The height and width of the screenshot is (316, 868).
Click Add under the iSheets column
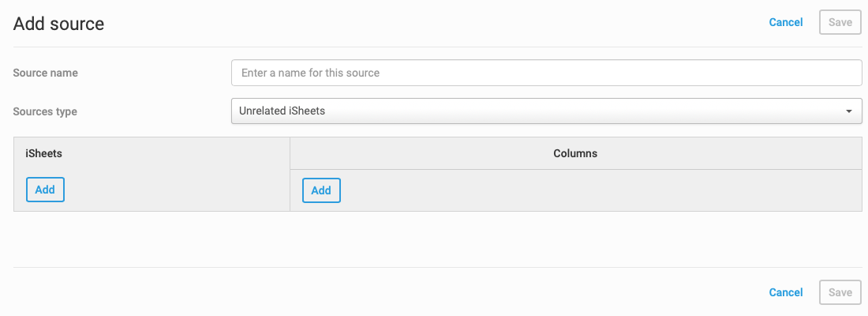[x=45, y=190]
